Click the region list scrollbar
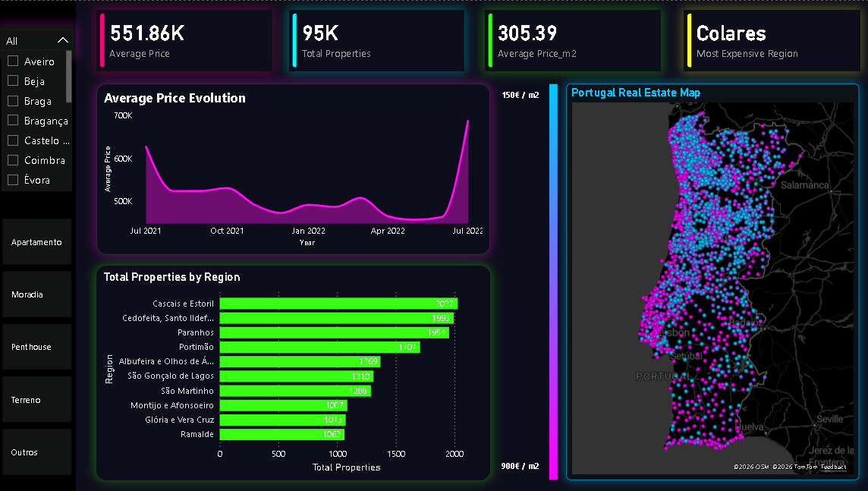This screenshot has width=868, height=491. click(70, 76)
